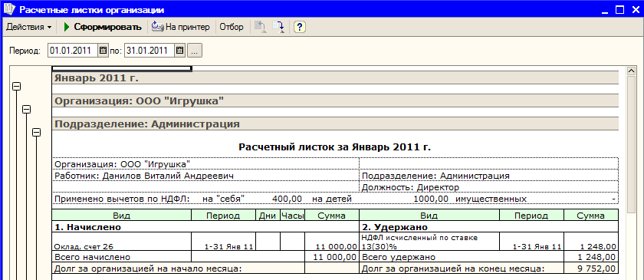This screenshot has width=644, height=280.
Task: Collapse the Январь 2011 г. group
Action: point(16,87)
